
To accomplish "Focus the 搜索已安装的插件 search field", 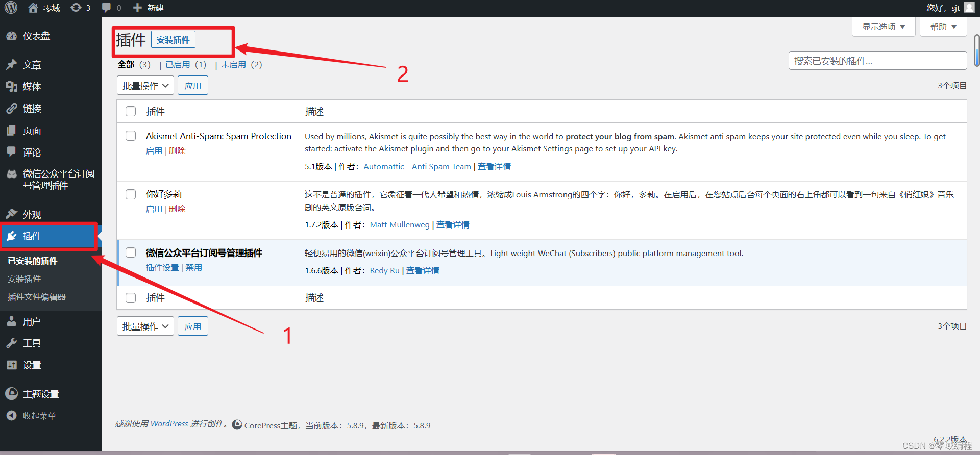I will click(877, 61).
